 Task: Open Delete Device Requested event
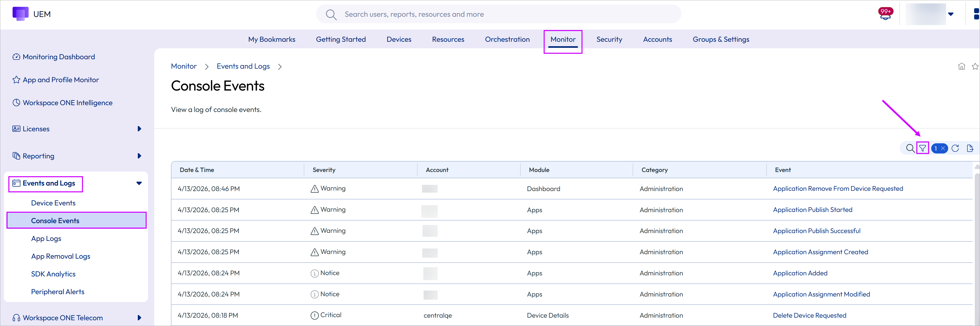(x=810, y=316)
